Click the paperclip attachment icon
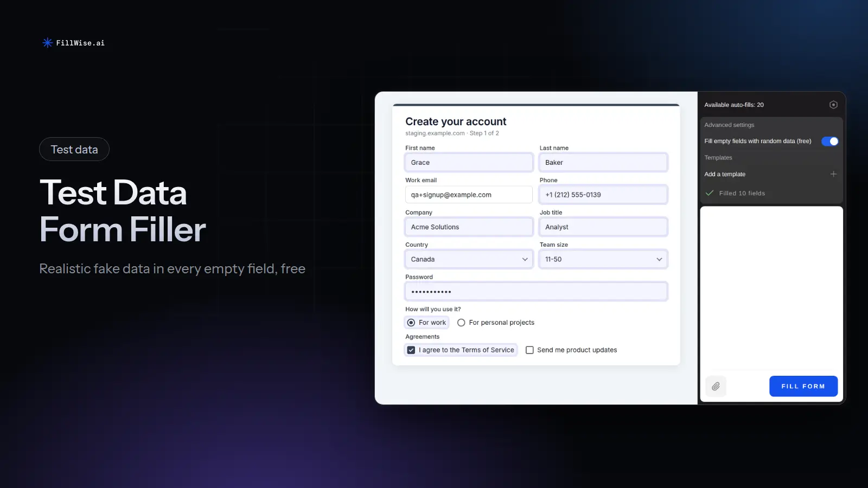The width and height of the screenshot is (868, 488). pyautogui.click(x=716, y=386)
